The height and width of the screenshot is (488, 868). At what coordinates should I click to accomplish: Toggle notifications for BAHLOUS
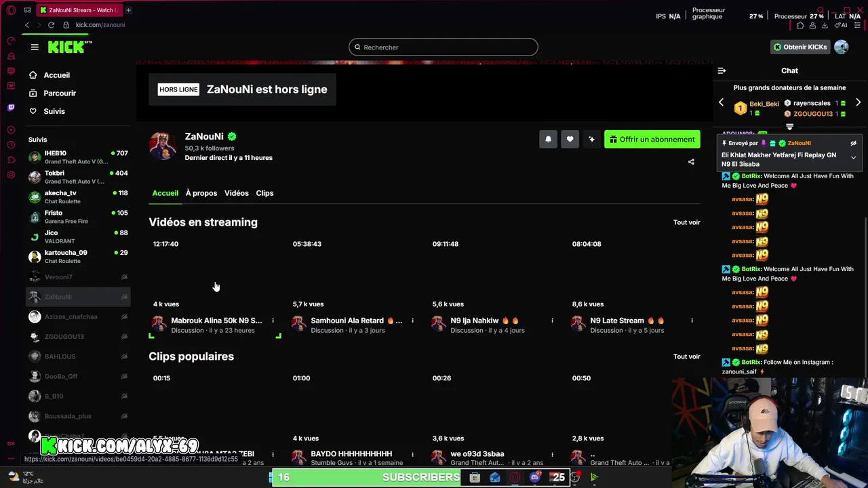(124, 357)
